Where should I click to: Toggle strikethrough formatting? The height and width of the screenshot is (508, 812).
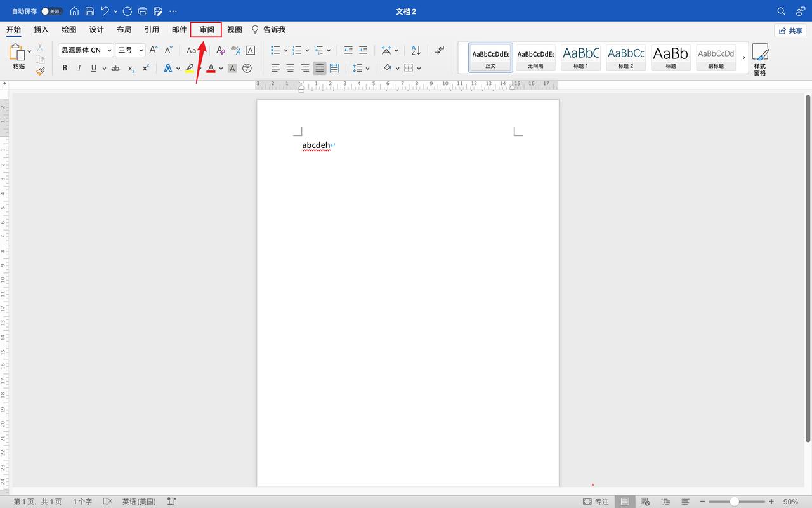[115, 68]
